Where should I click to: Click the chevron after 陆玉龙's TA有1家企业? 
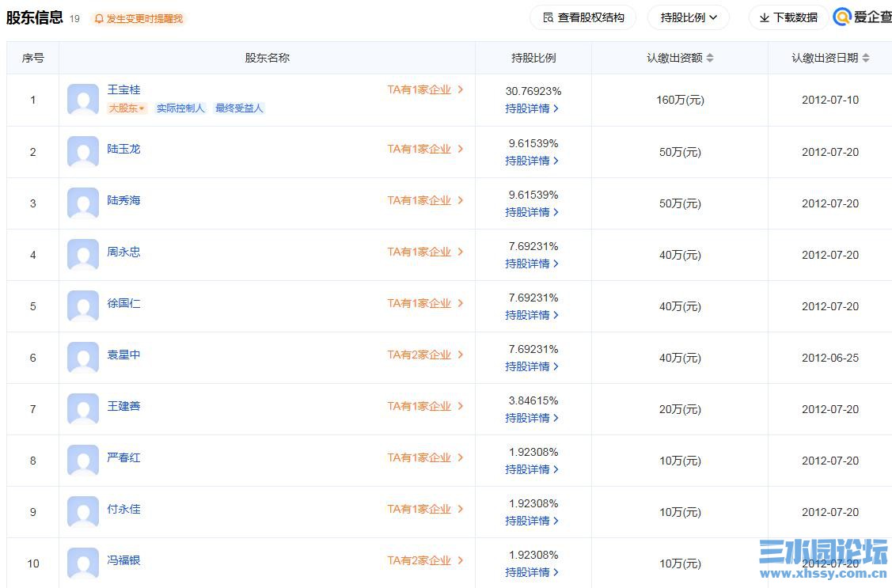point(460,149)
